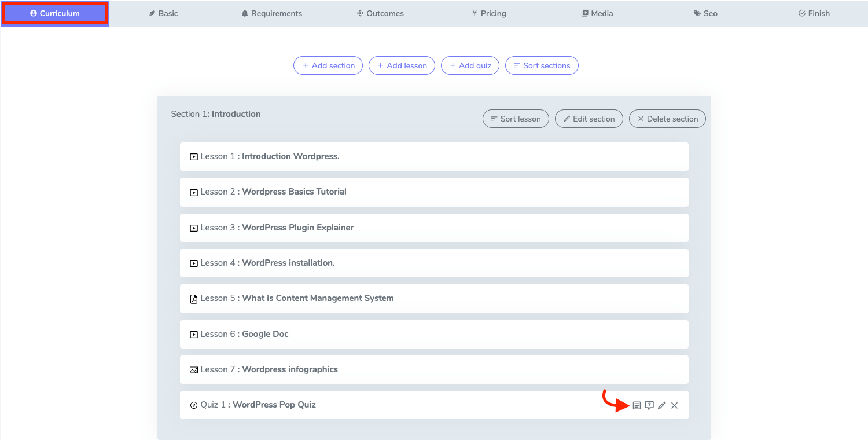Open the Requirements tab
Image resolution: width=868 pixels, height=440 pixels.
tap(271, 13)
